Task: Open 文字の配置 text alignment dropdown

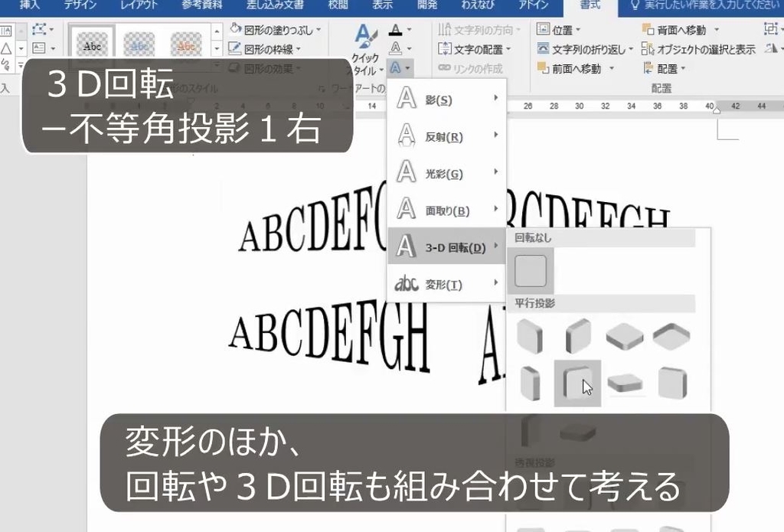Action: coord(475,49)
